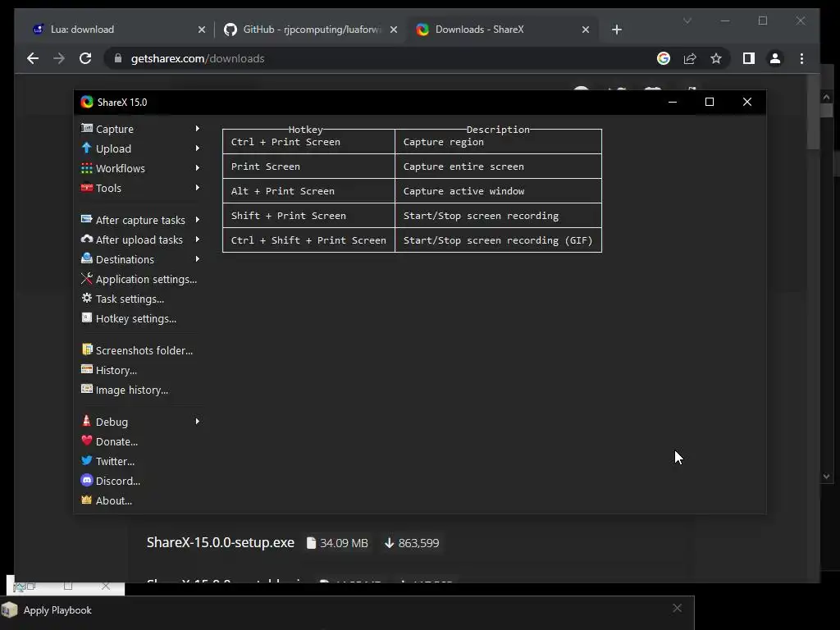Click the Hotkey settings keyboard icon
Screen dimensions: 840x630
click(87, 317)
